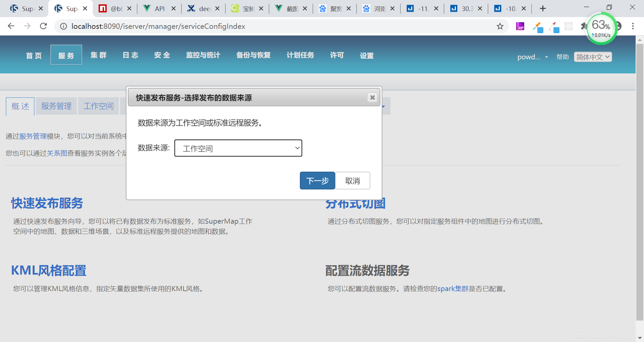Switch to the 工作空间 tab

[98, 106]
